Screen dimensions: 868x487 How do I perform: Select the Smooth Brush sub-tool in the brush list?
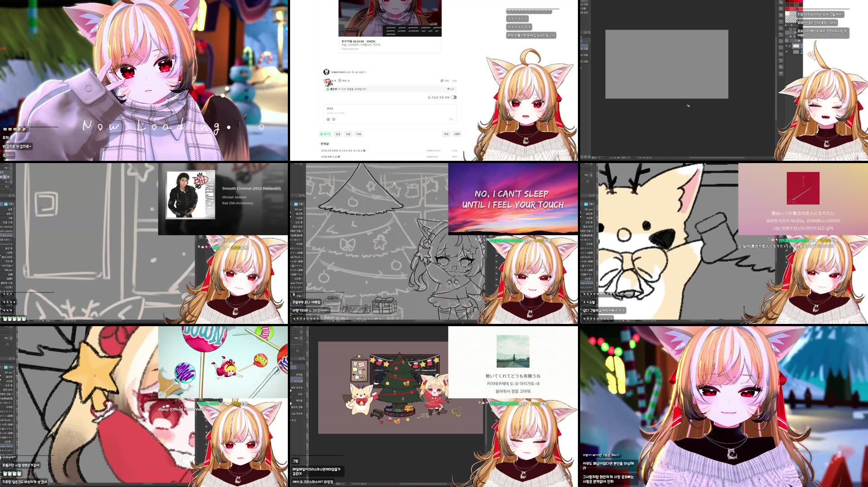click(x=304, y=257)
